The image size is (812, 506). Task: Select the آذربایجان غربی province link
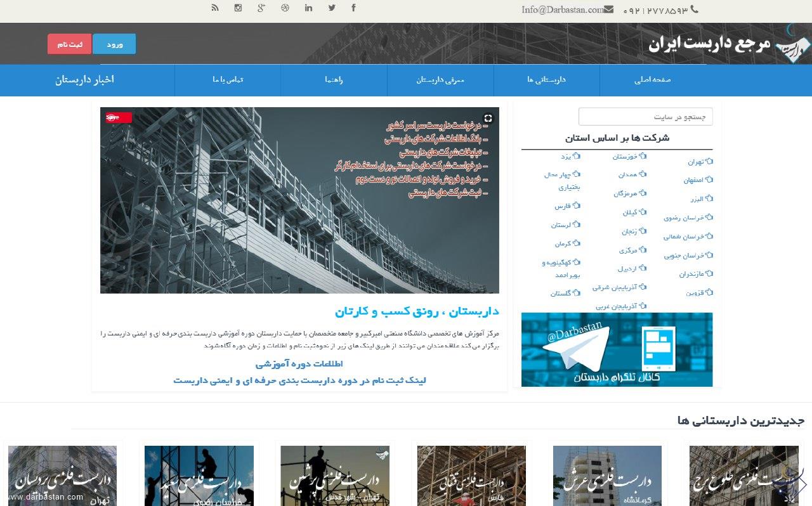coord(621,306)
